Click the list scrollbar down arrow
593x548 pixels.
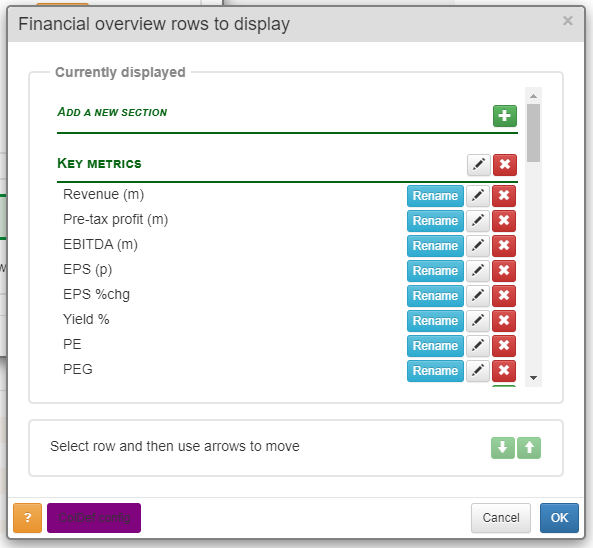(533, 378)
